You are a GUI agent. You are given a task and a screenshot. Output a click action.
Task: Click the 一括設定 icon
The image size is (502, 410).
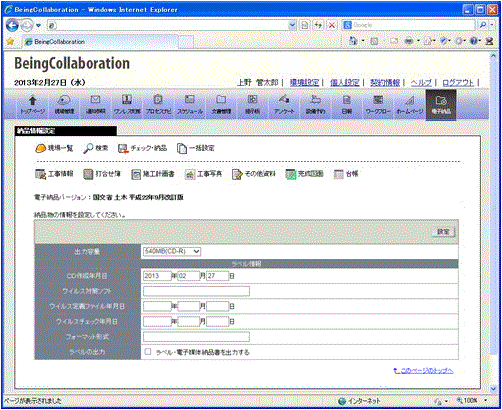pos(182,148)
